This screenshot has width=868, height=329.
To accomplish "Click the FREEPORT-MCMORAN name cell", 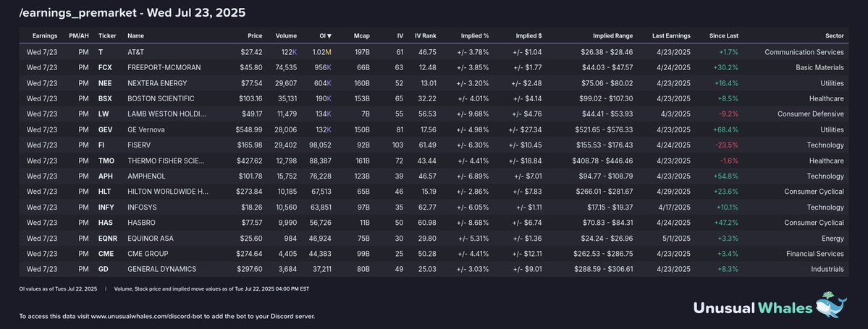I will pyautogui.click(x=164, y=67).
